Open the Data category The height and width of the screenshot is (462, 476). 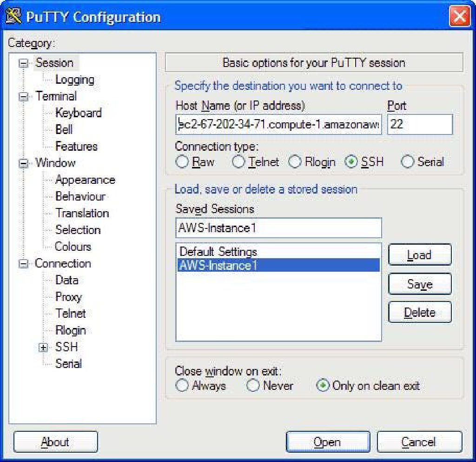click(67, 280)
